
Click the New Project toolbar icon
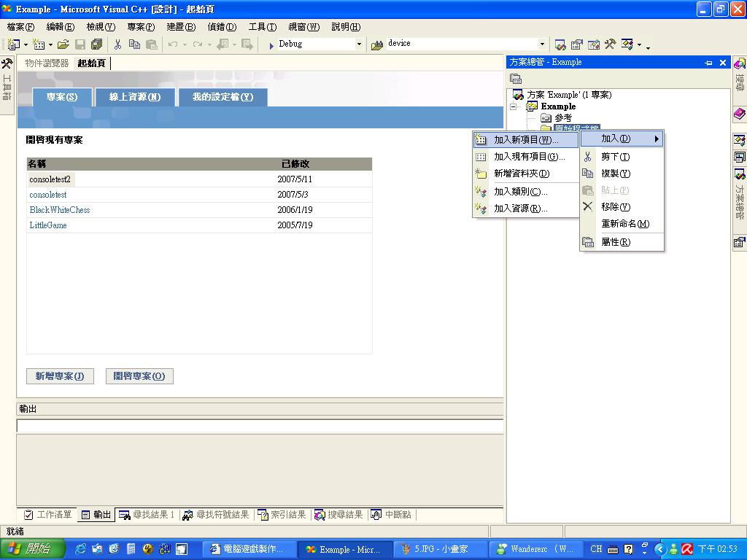click(x=13, y=44)
